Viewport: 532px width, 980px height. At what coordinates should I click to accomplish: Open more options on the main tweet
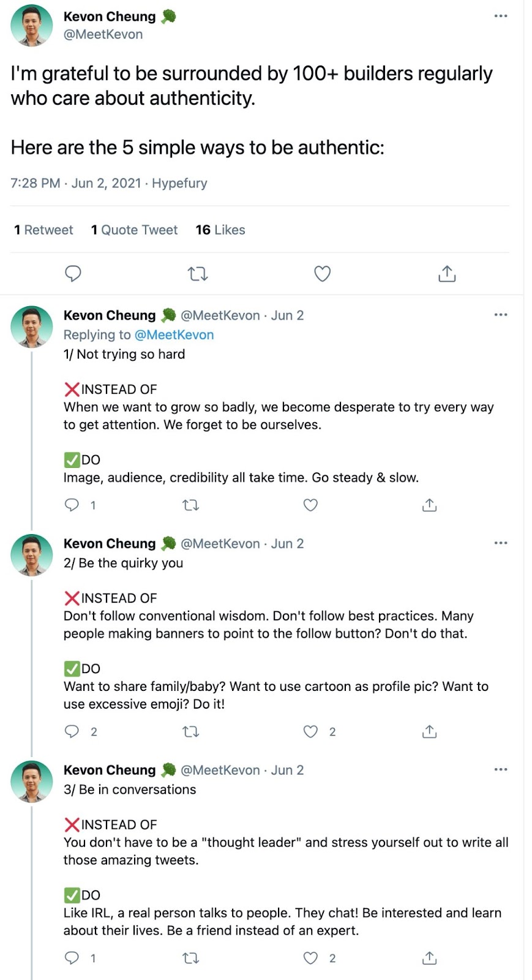coord(501,16)
